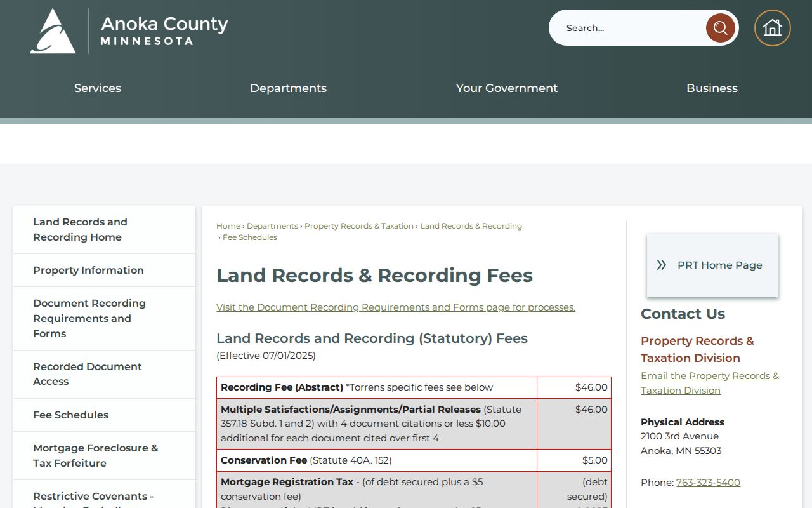Click the Departments breadcrumb
Viewport: 812px width, 508px height.
(272, 226)
